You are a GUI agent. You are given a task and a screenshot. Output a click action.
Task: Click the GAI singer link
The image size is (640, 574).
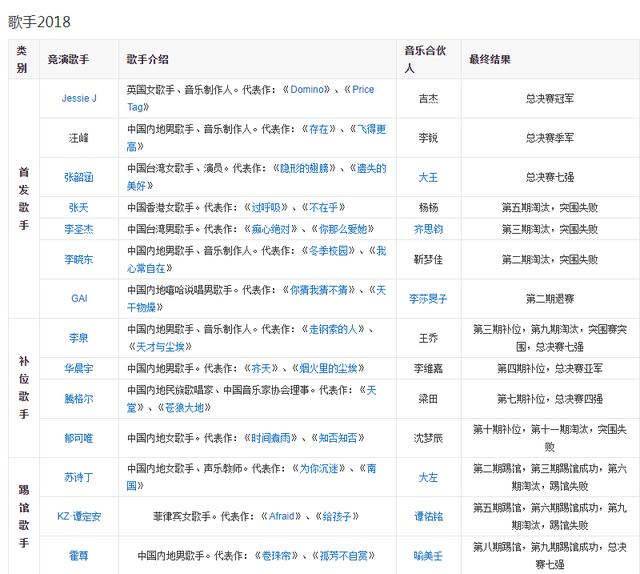(x=79, y=298)
